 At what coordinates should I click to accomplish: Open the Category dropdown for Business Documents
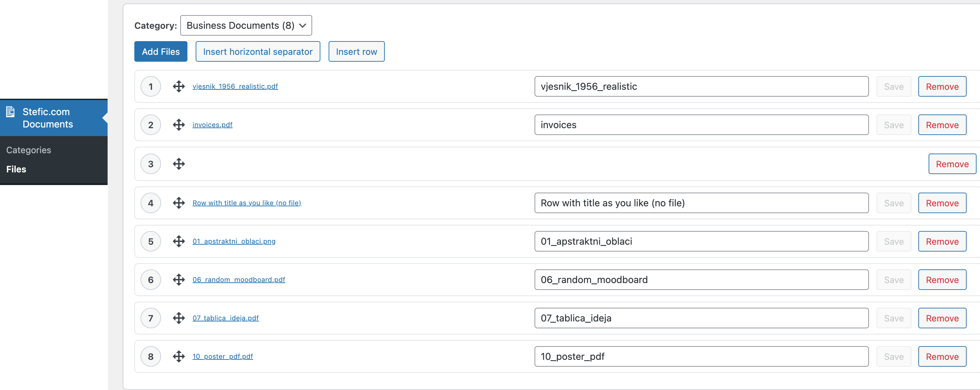tap(246, 25)
